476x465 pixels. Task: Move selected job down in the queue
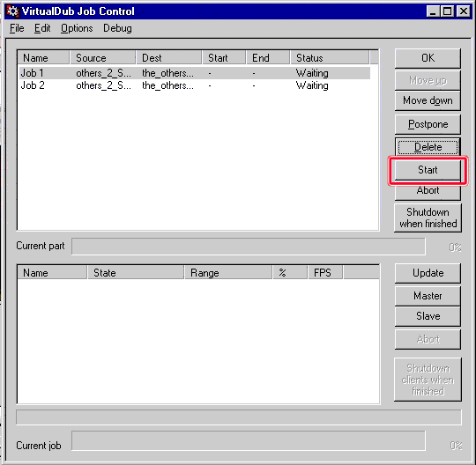pos(428,100)
